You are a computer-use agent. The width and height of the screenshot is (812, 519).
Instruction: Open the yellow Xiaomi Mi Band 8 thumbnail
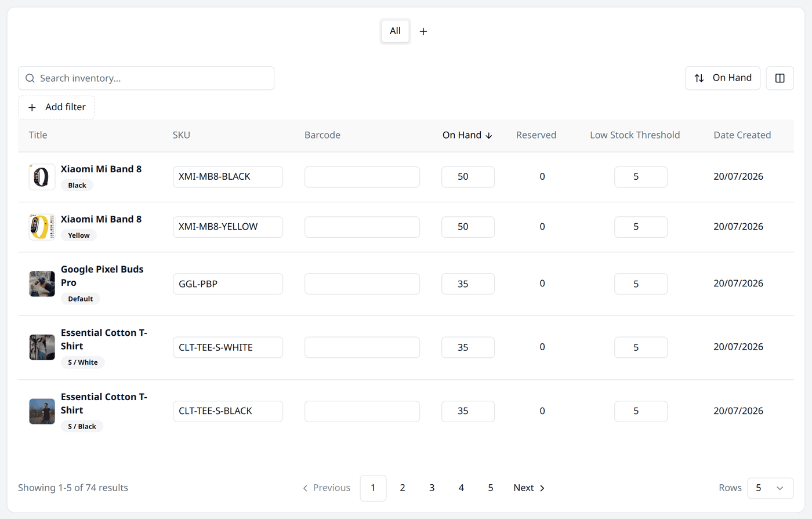42,227
